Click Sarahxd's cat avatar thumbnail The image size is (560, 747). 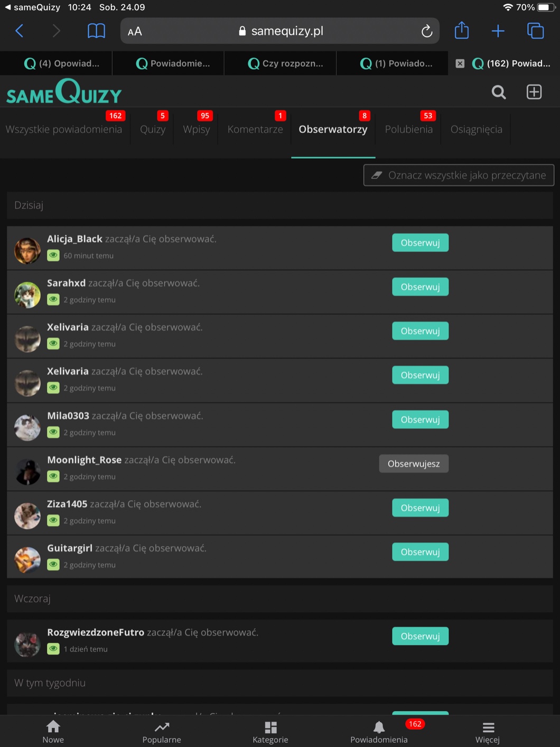pos(27,294)
